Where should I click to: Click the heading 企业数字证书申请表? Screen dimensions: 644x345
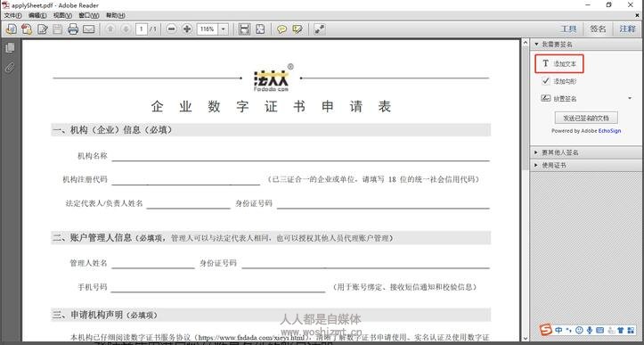(x=271, y=106)
